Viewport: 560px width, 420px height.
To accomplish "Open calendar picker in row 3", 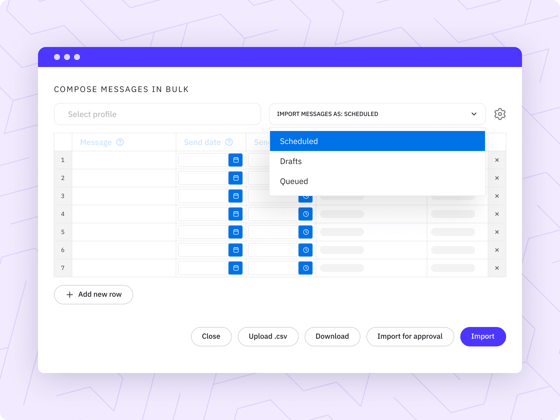I will coord(235,196).
